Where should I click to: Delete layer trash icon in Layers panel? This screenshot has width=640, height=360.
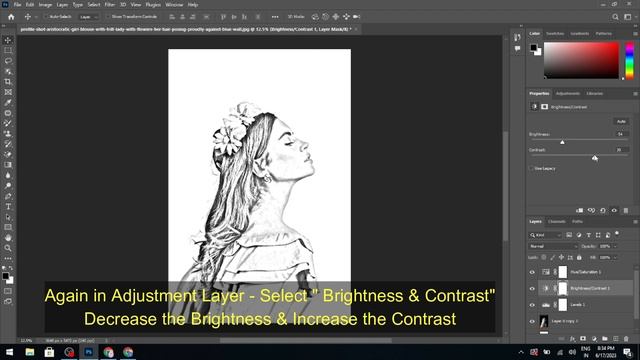pos(626,339)
